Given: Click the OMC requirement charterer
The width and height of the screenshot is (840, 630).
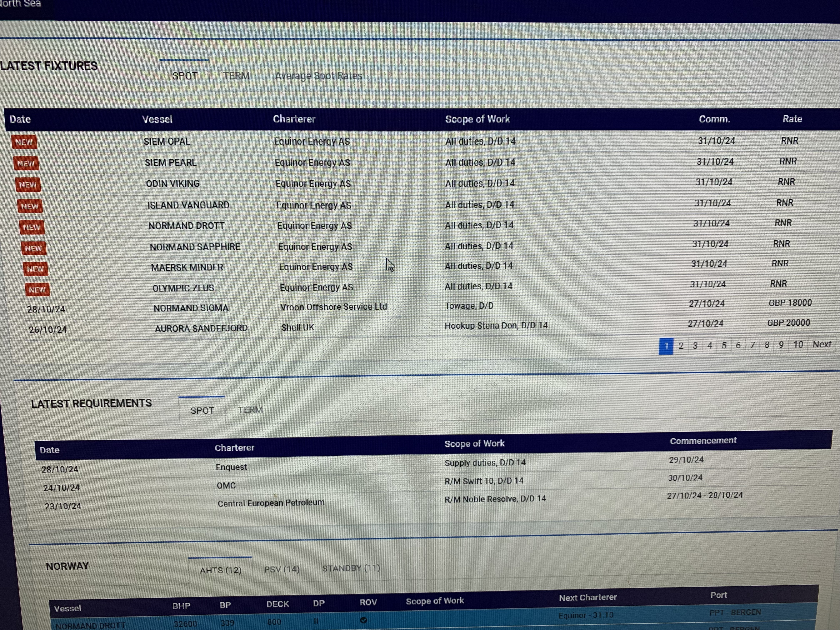Looking at the screenshot, I should 226,485.
